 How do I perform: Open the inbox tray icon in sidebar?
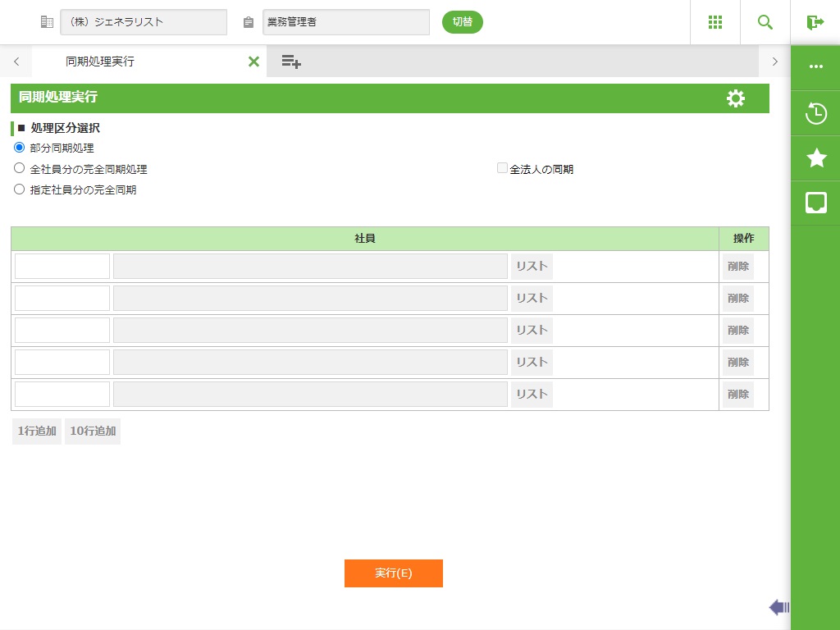pyautogui.click(x=816, y=203)
